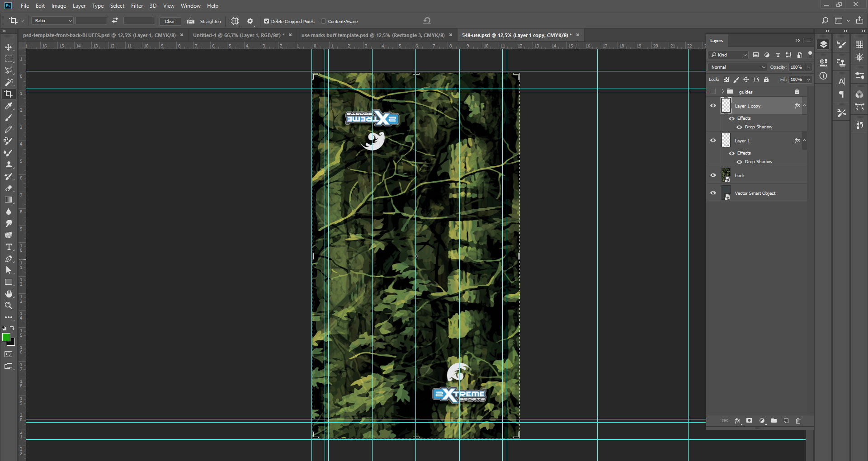The width and height of the screenshot is (868, 461).
Task: Click the Straighten button label
Action: (210, 21)
